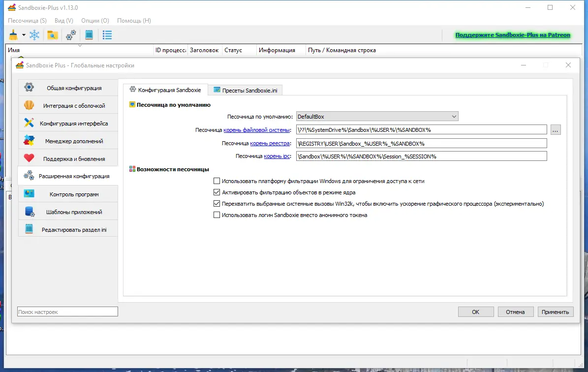
Task: Click the broom cleanup icon in main toolbar
Action: click(x=13, y=35)
